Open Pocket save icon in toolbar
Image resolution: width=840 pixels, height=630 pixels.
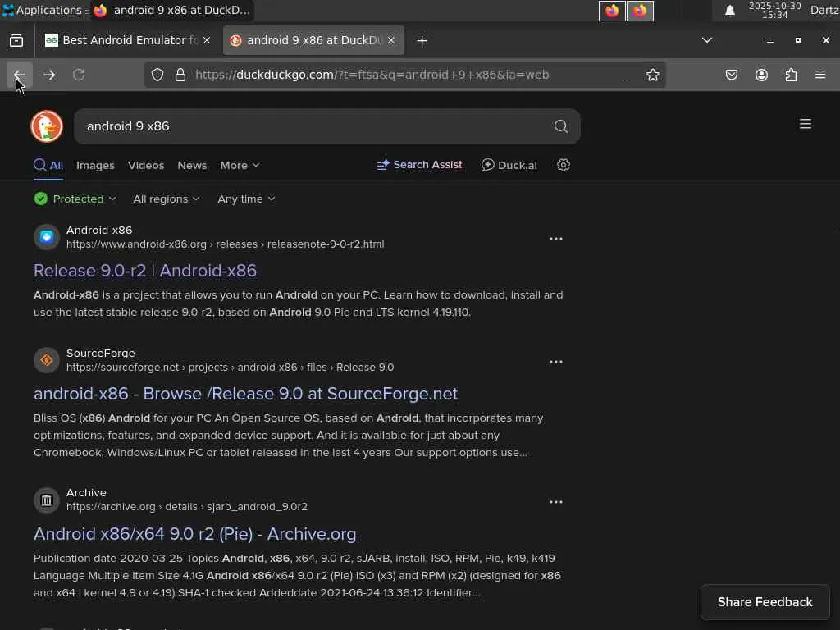point(731,75)
